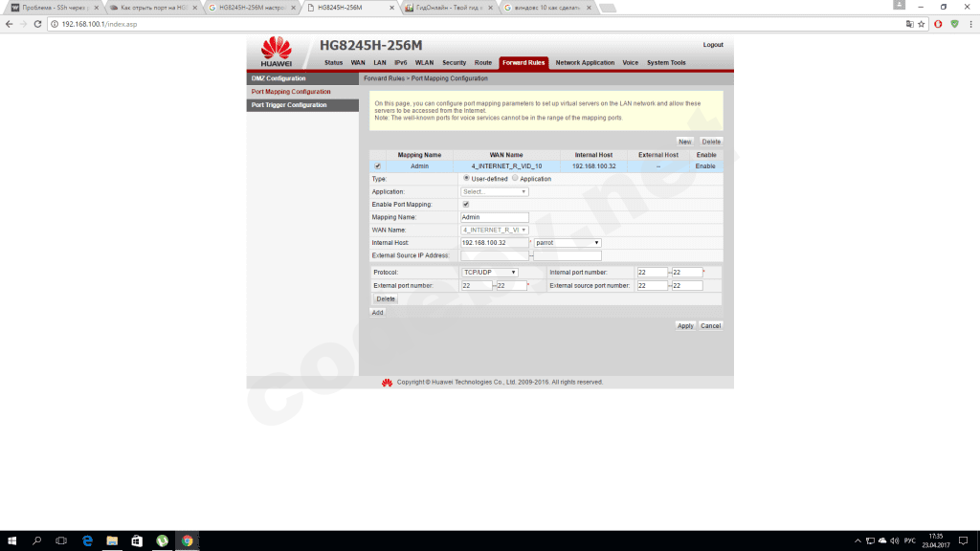Open the Security menu tab

454,62
